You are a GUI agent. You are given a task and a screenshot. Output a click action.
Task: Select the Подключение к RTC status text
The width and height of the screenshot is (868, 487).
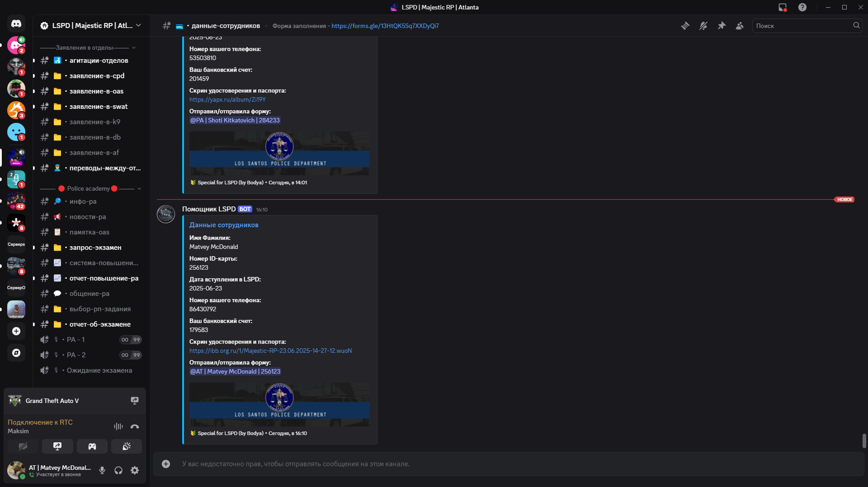40,422
